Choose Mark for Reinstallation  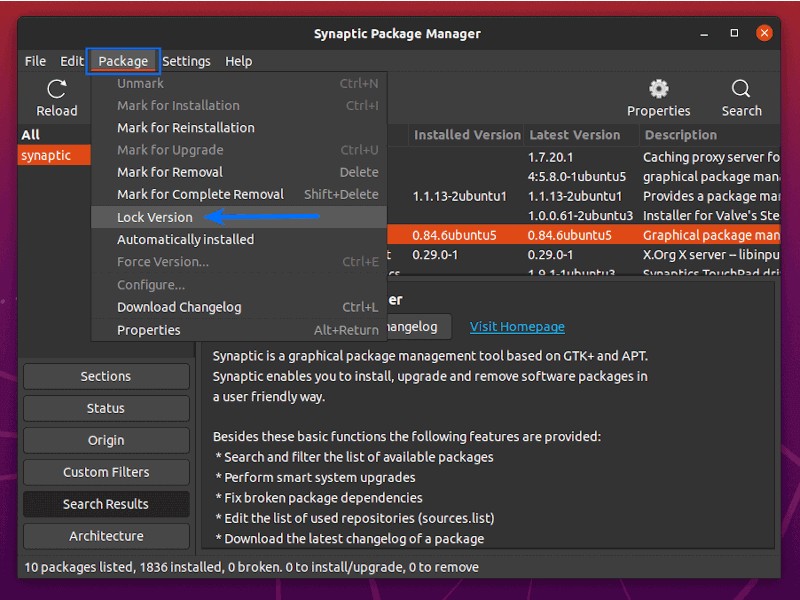[185, 128]
